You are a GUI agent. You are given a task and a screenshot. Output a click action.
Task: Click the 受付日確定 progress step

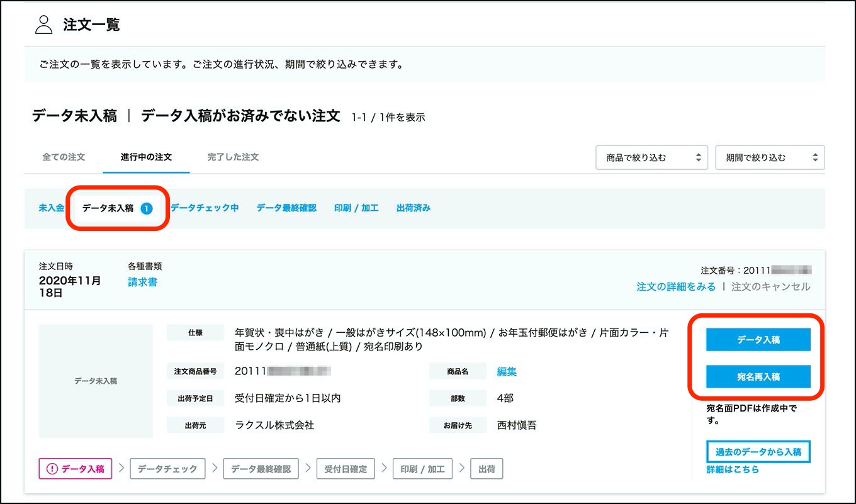coord(346,469)
